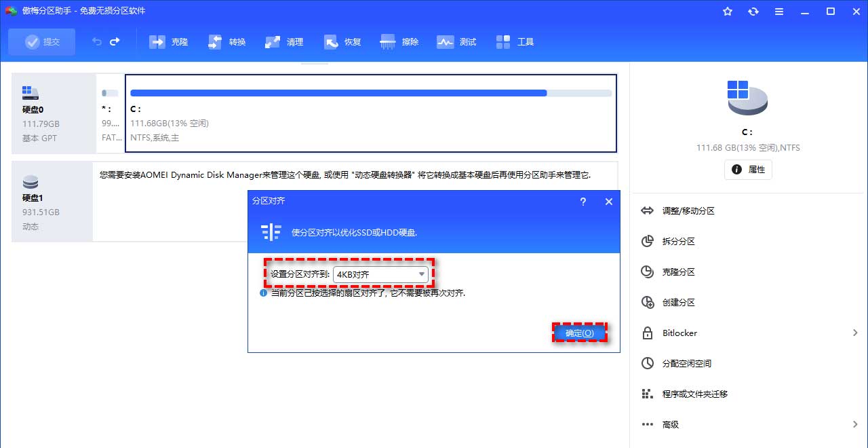Click the 调整/移动分区 arrows icon
This screenshot has height=448, width=868.
click(x=648, y=211)
